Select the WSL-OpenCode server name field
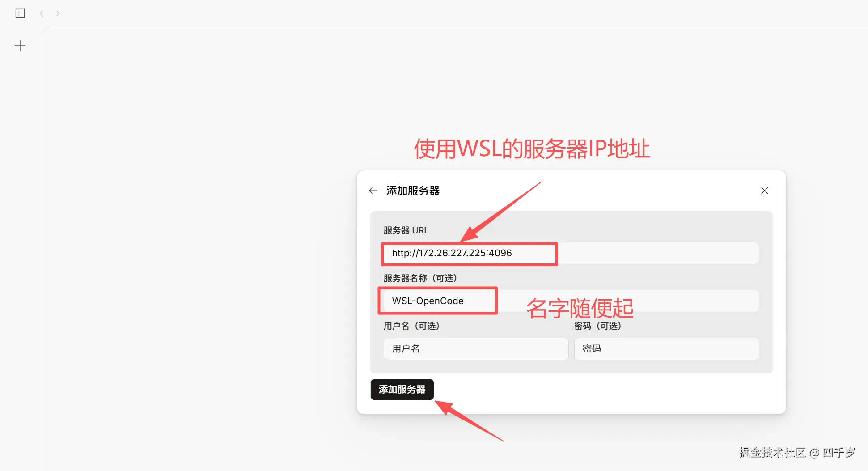Viewport: 868px width, 471px height. (571, 301)
